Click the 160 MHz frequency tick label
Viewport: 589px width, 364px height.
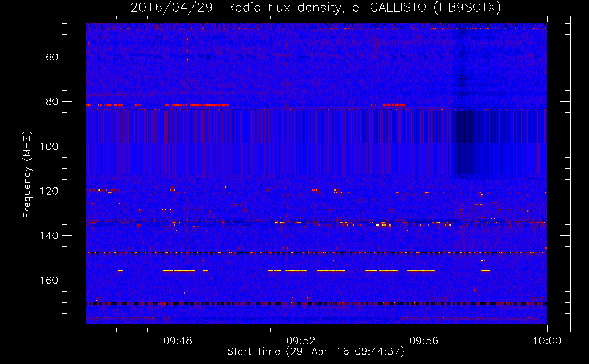[49, 280]
